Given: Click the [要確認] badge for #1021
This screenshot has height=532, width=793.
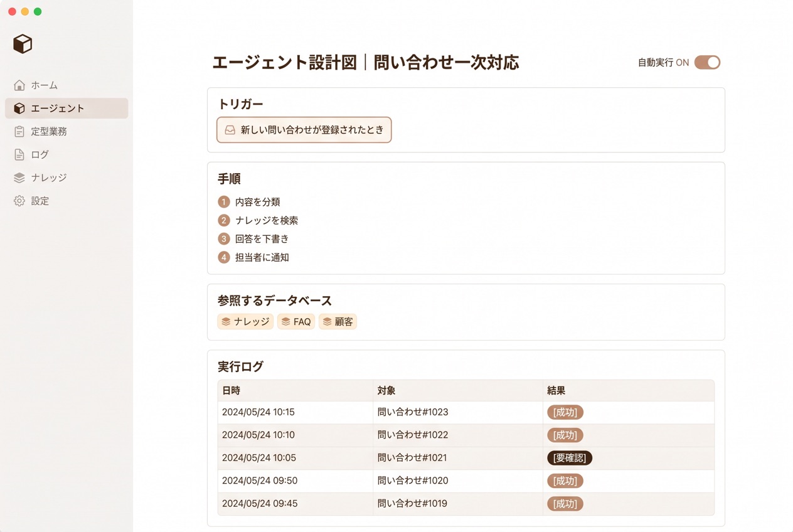Looking at the screenshot, I should point(570,458).
